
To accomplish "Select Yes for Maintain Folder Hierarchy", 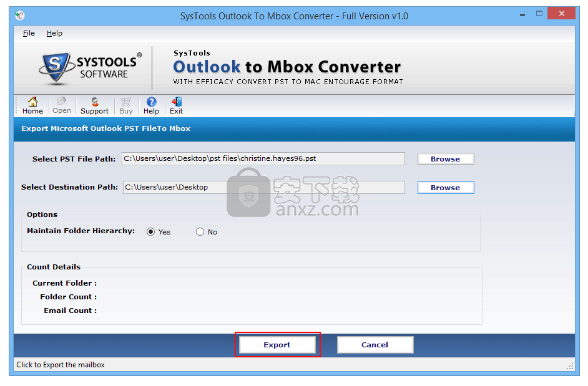I will coord(151,232).
